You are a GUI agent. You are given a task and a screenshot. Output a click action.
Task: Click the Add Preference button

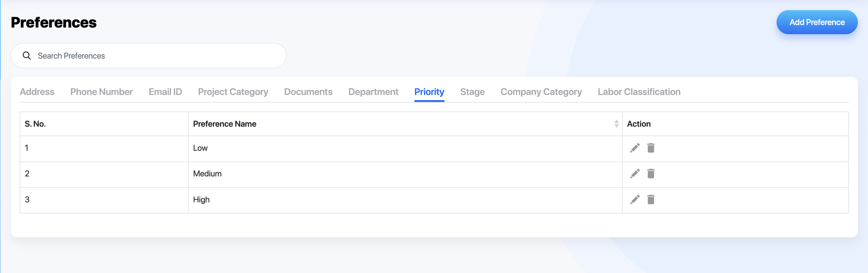[817, 22]
